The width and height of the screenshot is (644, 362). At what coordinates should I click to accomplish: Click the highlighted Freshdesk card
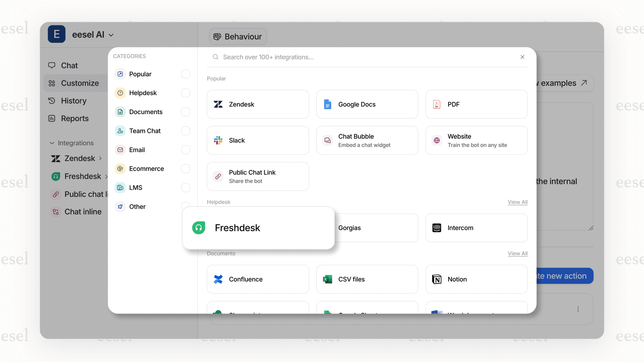tap(258, 228)
